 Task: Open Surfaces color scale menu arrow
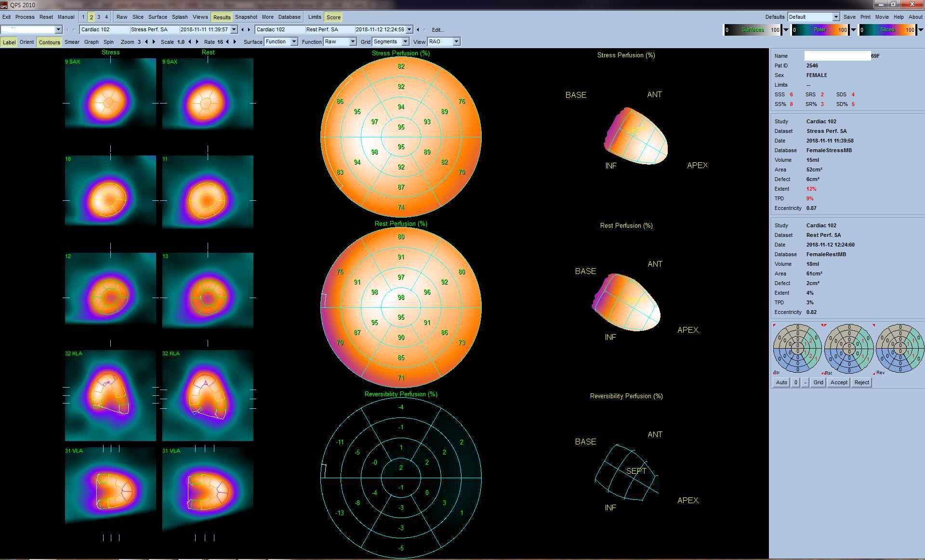pyautogui.click(x=786, y=30)
